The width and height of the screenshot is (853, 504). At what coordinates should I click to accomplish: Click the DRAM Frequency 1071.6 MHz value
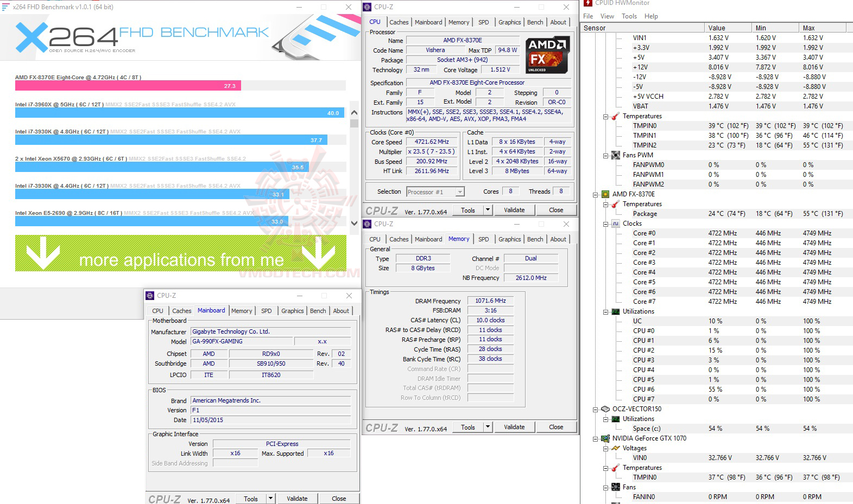coord(490,301)
